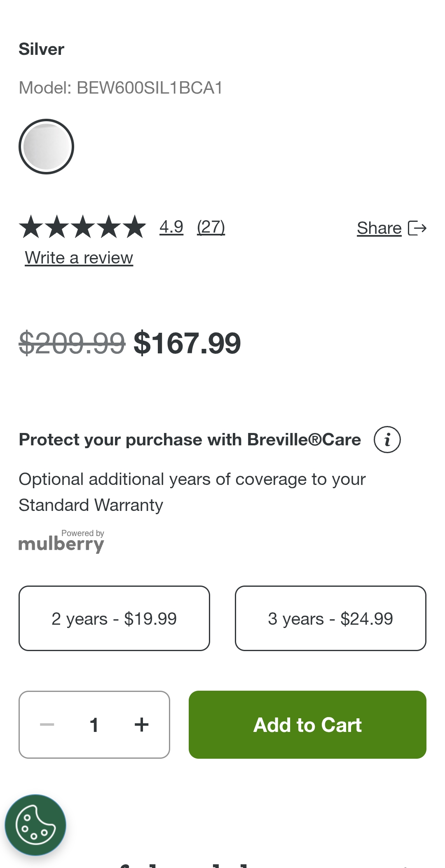The width and height of the screenshot is (445, 868).
Task: Increase quantity with the plus icon
Action: 141,725
